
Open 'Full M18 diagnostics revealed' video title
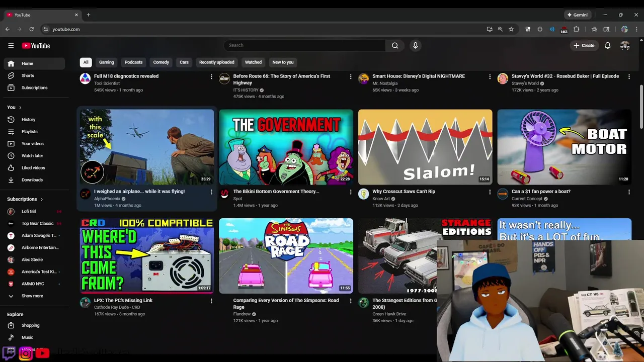[x=126, y=76]
